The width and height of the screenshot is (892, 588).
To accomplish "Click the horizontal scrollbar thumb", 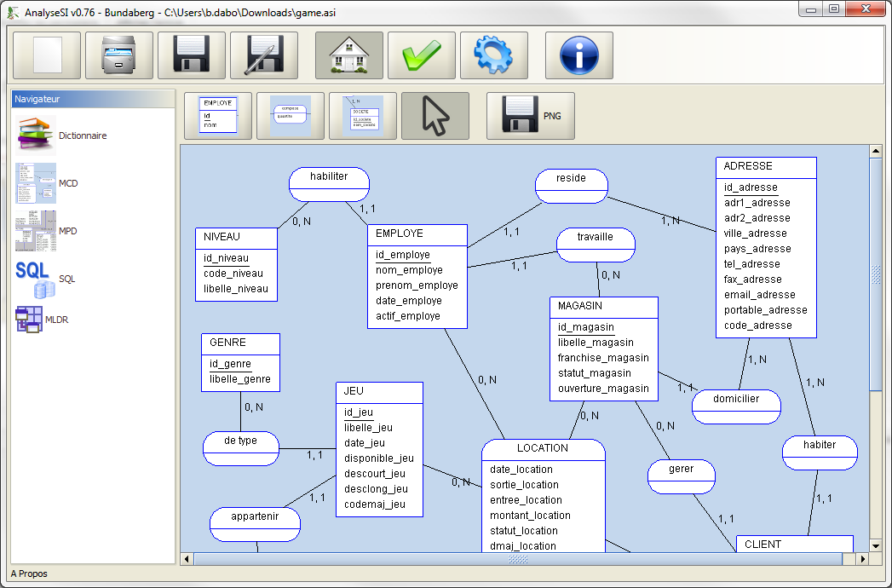I will point(518,559).
